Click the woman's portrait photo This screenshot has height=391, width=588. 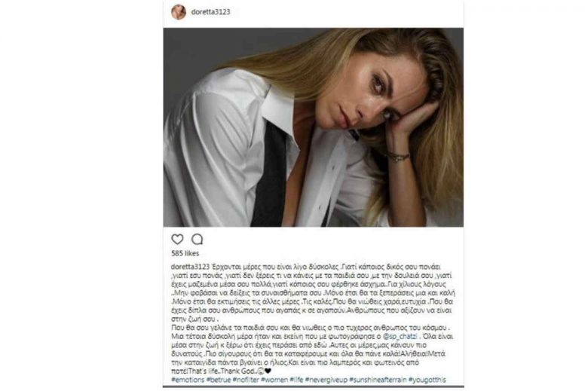pos(314,127)
